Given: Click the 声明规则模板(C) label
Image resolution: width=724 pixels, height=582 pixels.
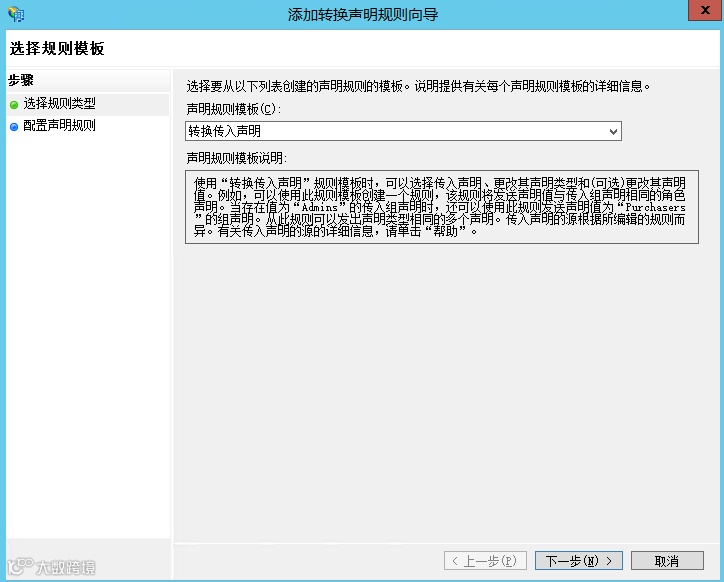Looking at the screenshot, I should [234, 109].
